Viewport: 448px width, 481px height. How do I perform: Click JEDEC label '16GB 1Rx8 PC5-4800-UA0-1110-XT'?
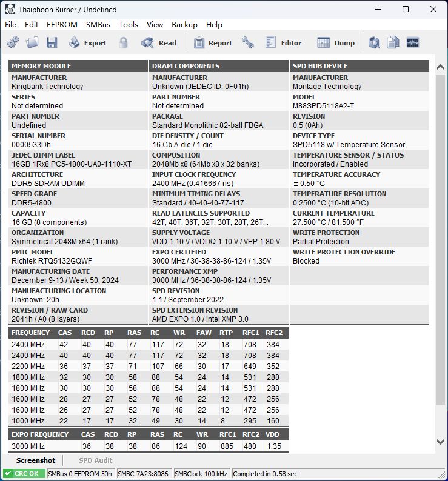click(72, 164)
